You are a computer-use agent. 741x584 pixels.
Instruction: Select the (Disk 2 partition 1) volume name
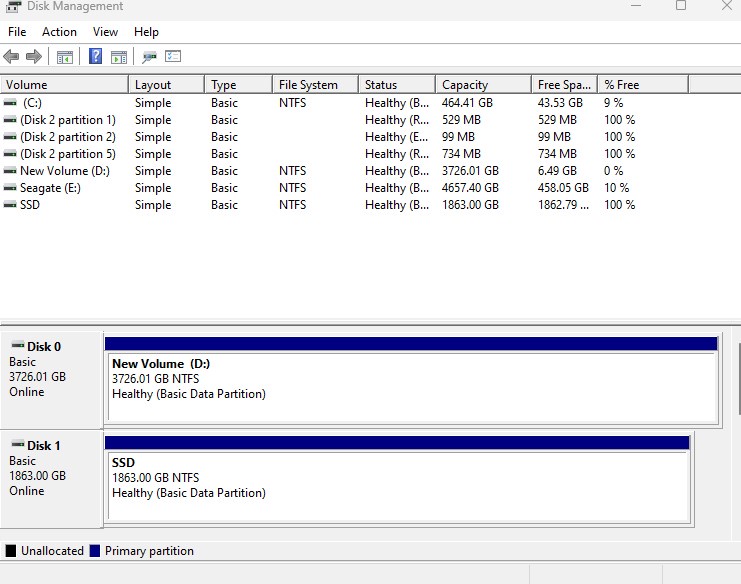pos(68,120)
